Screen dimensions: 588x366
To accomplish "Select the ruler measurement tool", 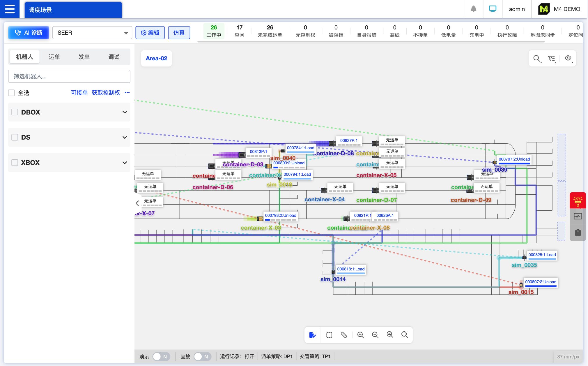I will 344,335.
